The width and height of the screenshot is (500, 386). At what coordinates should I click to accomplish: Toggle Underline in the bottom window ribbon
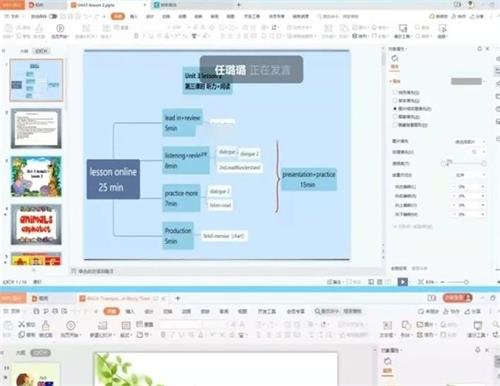click(x=183, y=334)
